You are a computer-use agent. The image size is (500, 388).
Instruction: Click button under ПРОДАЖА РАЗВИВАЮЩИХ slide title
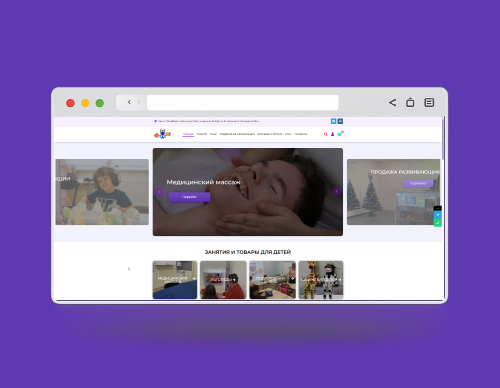[x=418, y=183]
